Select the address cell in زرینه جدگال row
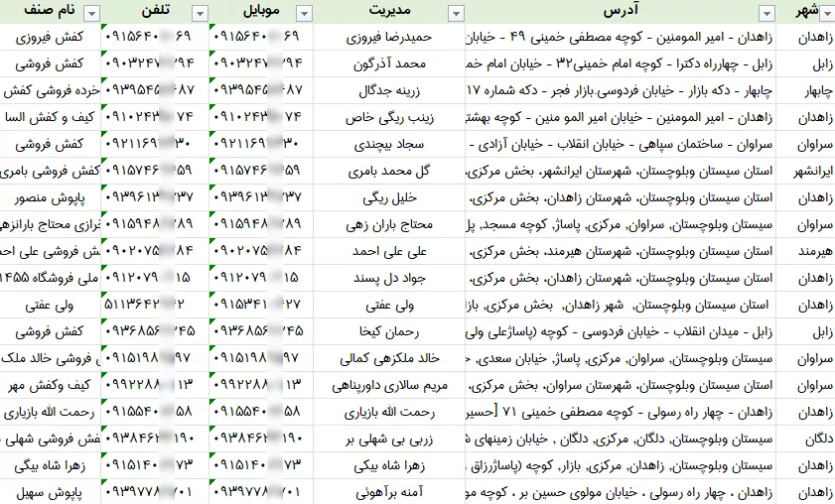Screen dimensions: 835x504 [621, 90]
